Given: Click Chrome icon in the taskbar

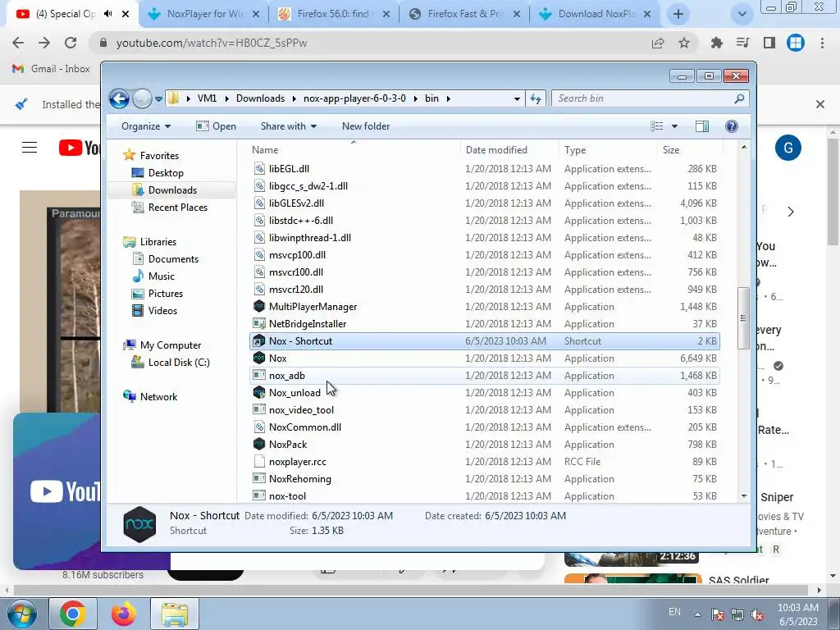Looking at the screenshot, I should (x=73, y=614).
